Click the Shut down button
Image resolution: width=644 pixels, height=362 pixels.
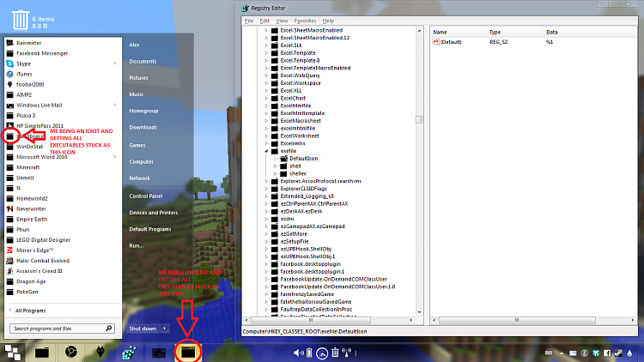click(x=143, y=329)
